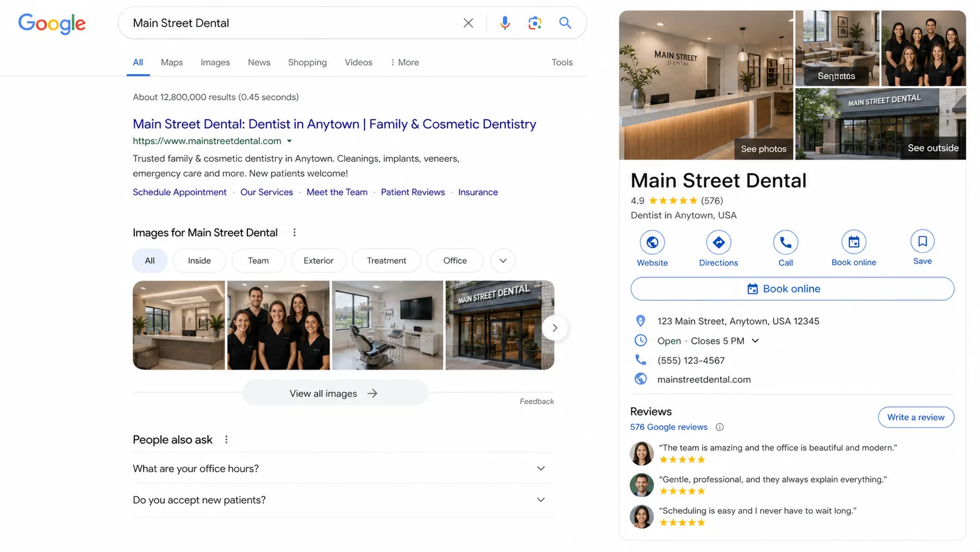Click the clock icon next to hours
980x552 pixels.
(x=641, y=341)
